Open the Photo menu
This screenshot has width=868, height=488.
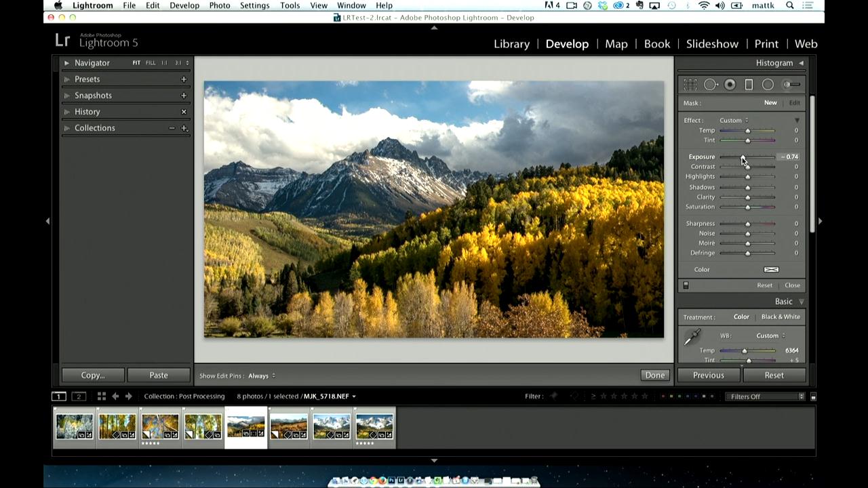tap(220, 5)
